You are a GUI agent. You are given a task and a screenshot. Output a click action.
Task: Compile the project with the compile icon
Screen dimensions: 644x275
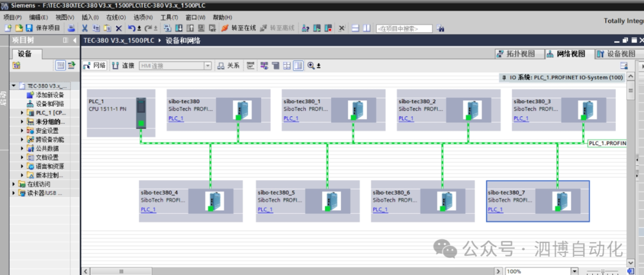click(x=167, y=29)
